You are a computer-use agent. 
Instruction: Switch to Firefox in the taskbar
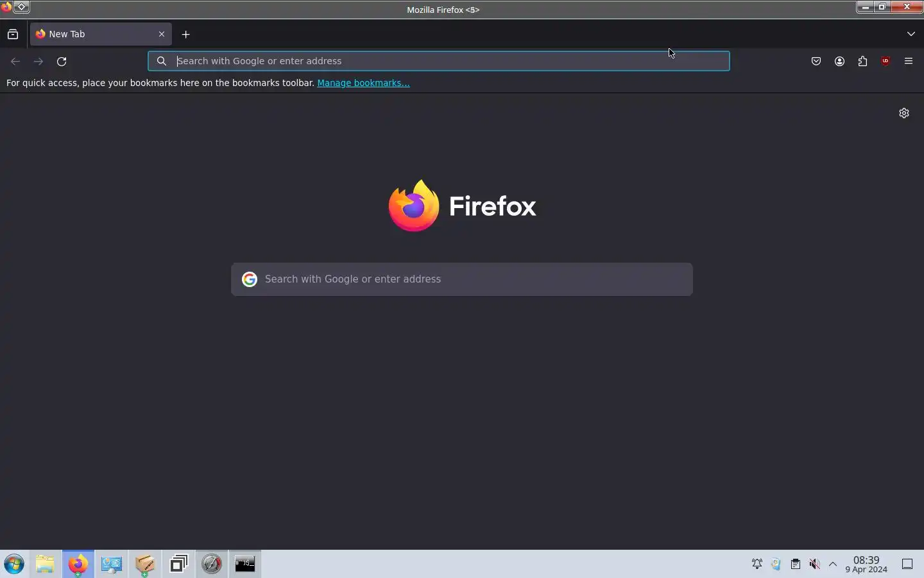tap(78, 565)
